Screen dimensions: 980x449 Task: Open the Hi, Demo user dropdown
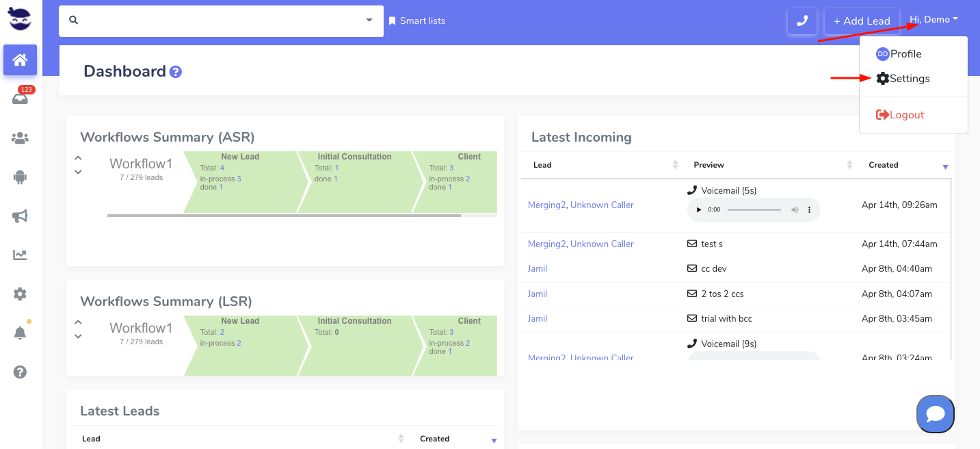[x=933, y=20]
